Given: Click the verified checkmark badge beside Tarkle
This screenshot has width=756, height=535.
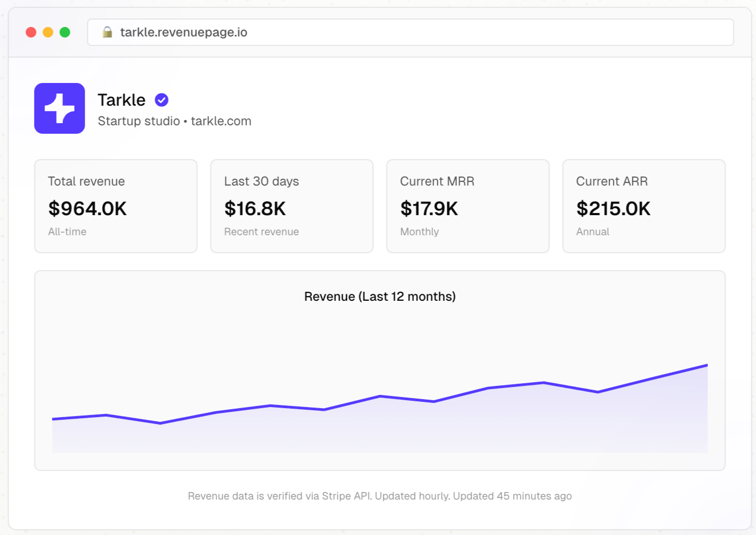Looking at the screenshot, I should (162, 99).
